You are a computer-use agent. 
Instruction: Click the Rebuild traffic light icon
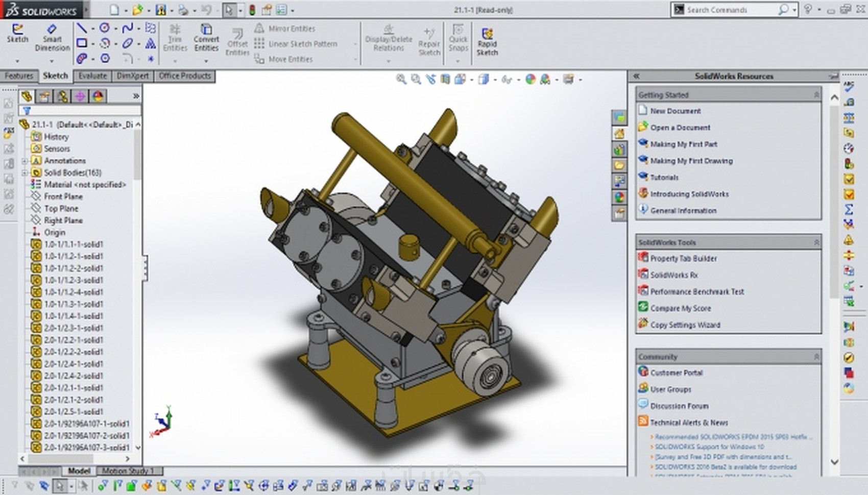tap(252, 10)
